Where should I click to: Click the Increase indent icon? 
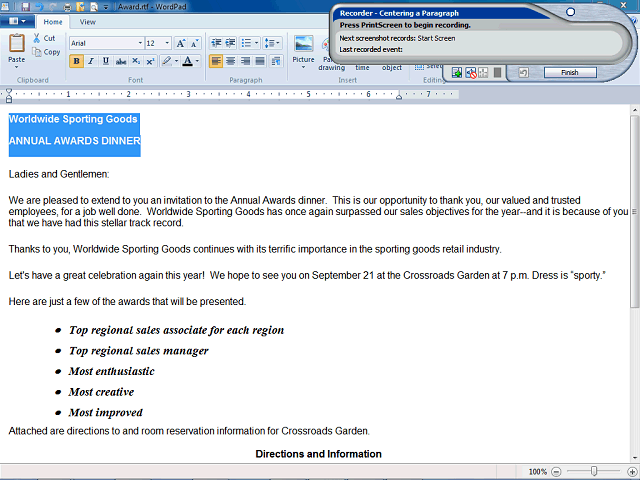230,43
